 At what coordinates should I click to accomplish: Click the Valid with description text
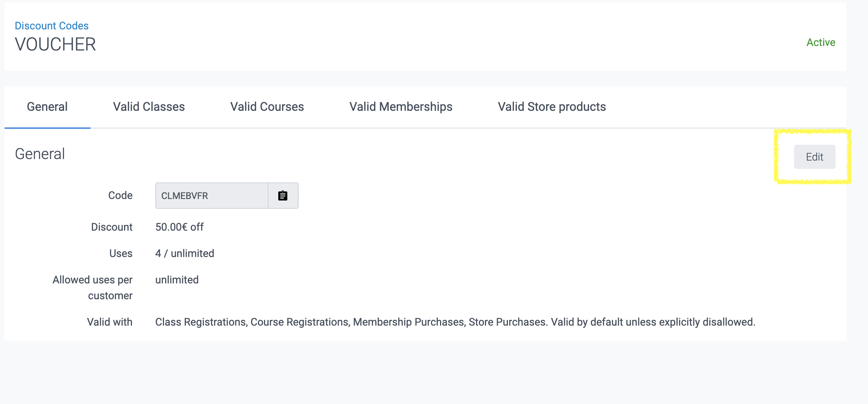click(x=455, y=322)
